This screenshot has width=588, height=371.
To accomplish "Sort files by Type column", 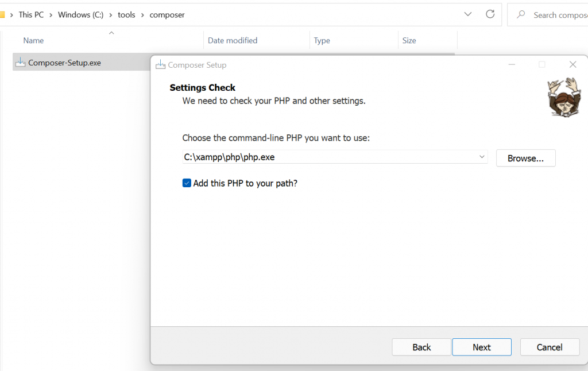I will (322, 41).
